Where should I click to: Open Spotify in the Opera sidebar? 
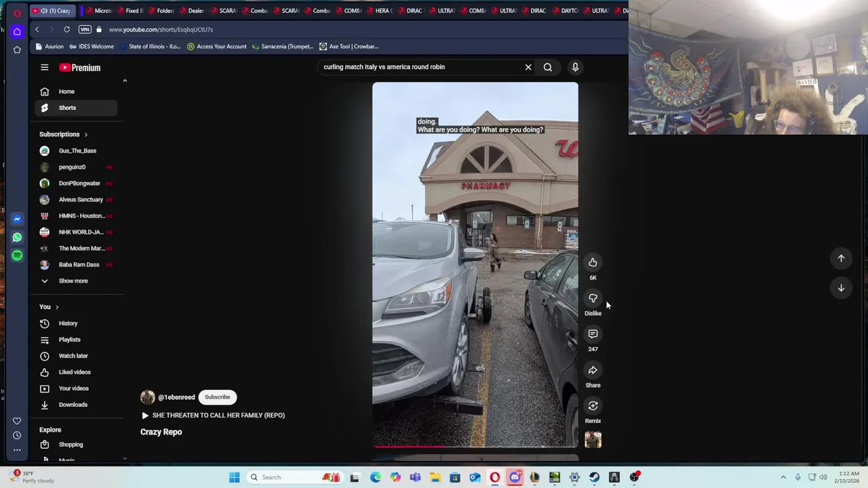tap(17, 256)
